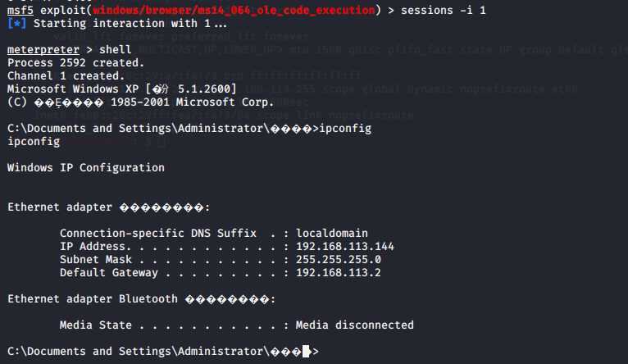The image size is (628, 364).
Task: Click the Windows XP version 5.1.2600 text
Action: tap(122, 89)
